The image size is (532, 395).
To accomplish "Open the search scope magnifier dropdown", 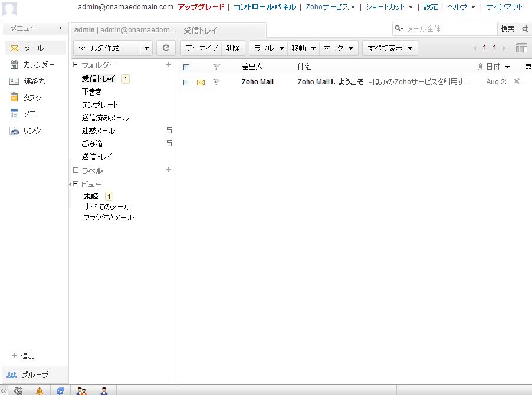I will pos(399,28).
